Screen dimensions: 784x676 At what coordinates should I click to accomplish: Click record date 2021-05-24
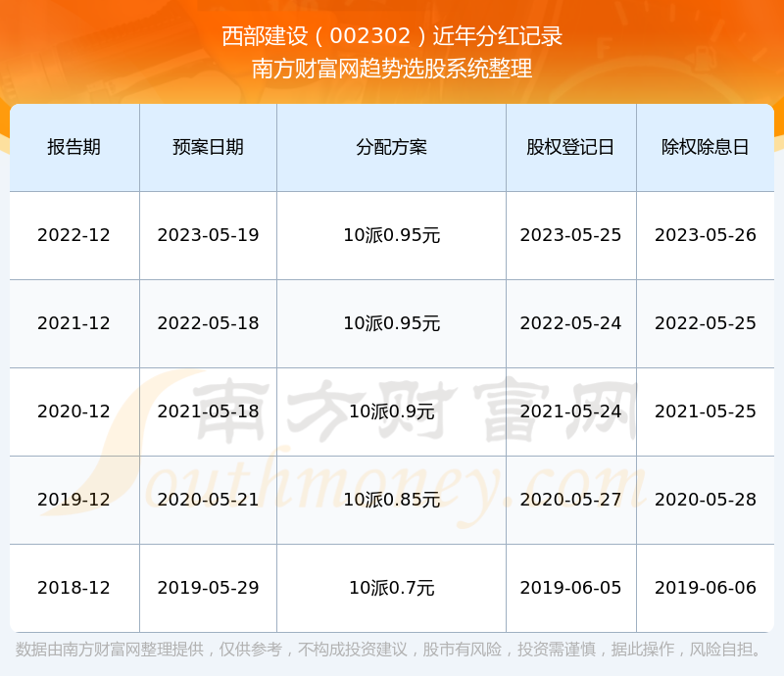[x=570, y=411]
